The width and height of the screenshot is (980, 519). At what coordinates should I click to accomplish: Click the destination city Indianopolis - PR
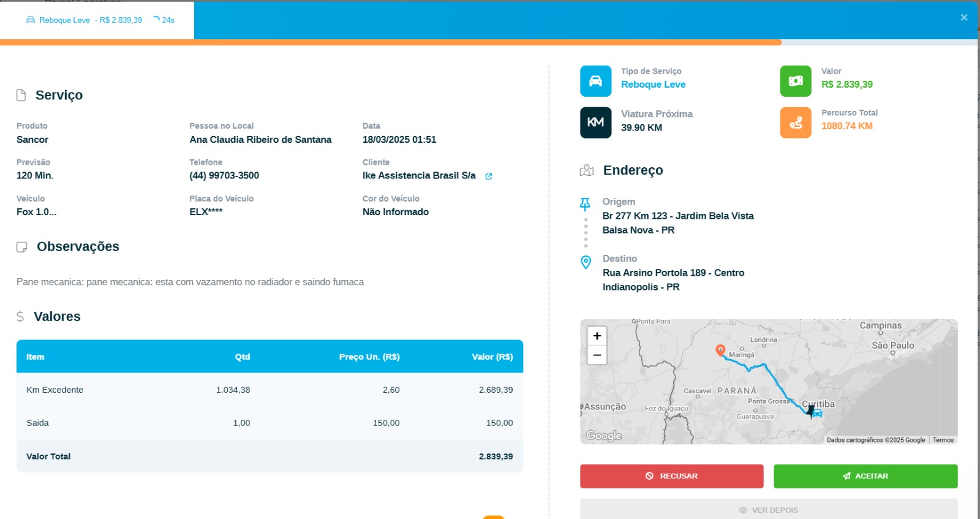point(641,287)
